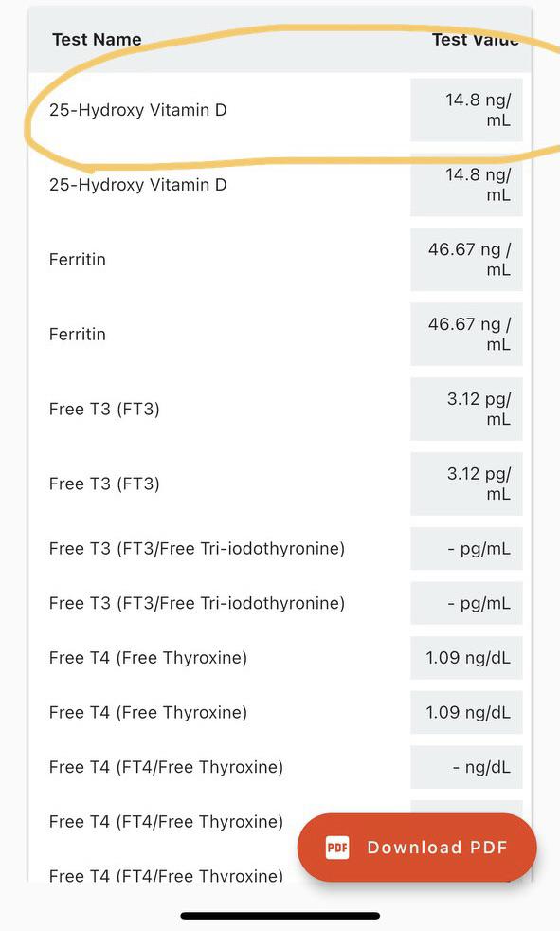Tap the second Ferritin entry
560x931 pixels.
tap(78, 334)
